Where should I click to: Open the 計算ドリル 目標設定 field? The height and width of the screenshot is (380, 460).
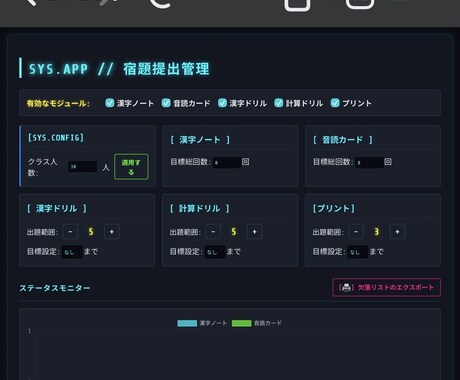tap(215, 252)
